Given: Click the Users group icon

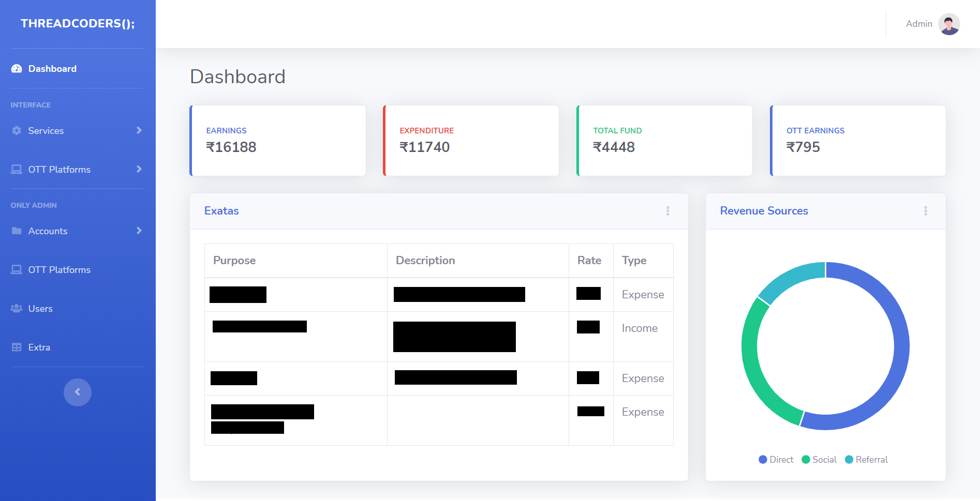Looking at the screenshot, I should click(17, 309).
